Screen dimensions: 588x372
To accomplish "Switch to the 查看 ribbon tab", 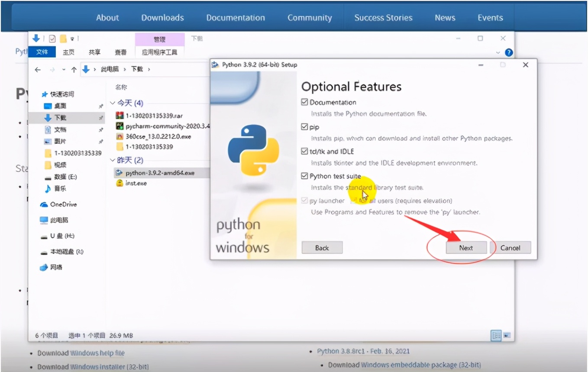I will 121,52.
